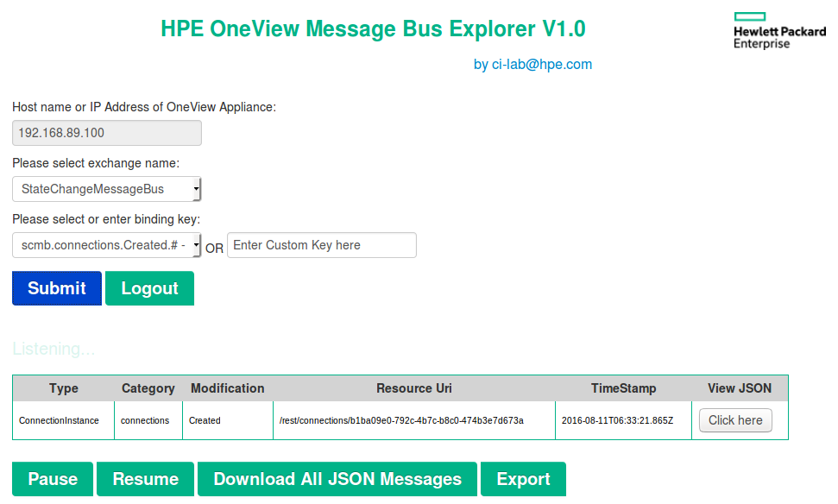Click the HPE OneView Message Bus Explorer title

tap(373, 28)
